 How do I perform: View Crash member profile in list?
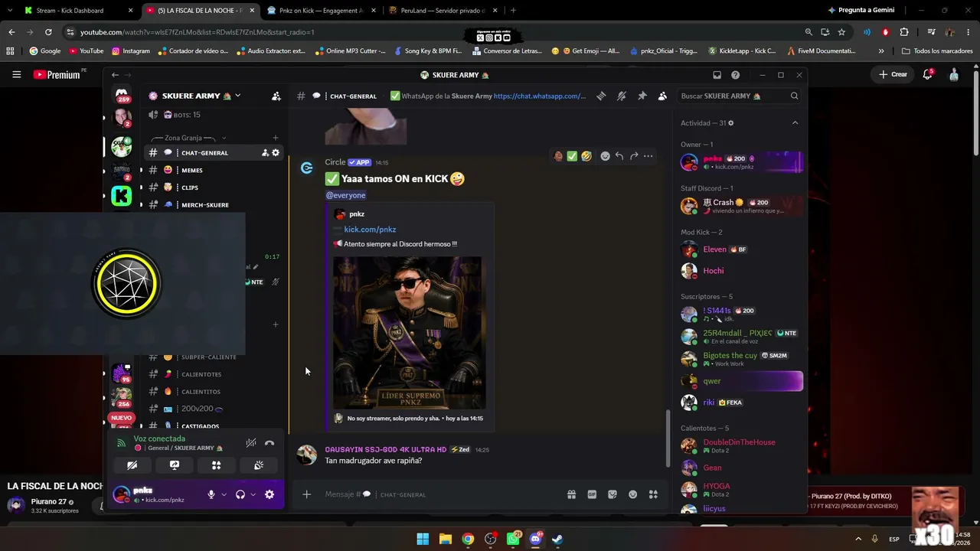[x=741, y=206]
